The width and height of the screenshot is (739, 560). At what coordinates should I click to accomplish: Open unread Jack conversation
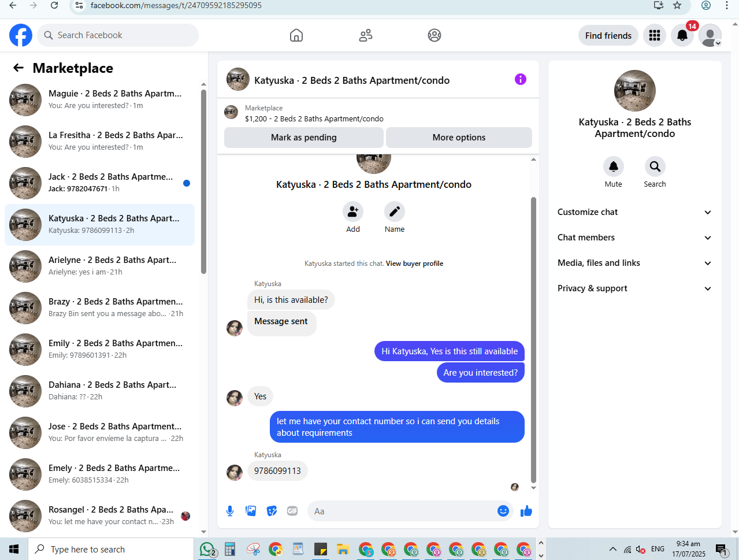(99, 183)
